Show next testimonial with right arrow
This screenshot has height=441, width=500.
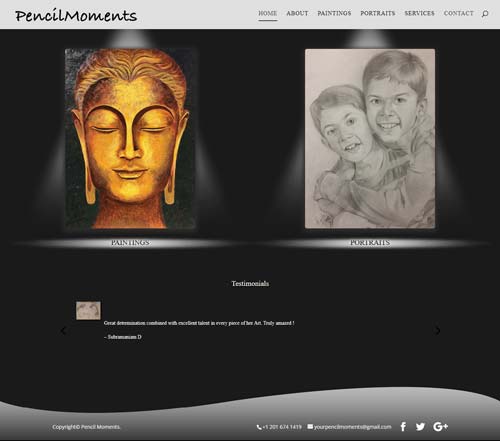[438, 331]
